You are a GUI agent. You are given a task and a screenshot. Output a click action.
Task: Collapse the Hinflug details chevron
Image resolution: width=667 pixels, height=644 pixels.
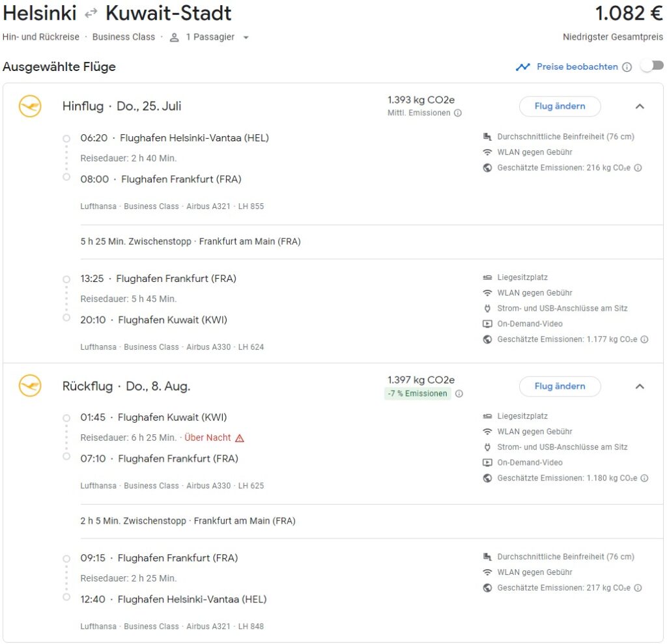(640, 106)
